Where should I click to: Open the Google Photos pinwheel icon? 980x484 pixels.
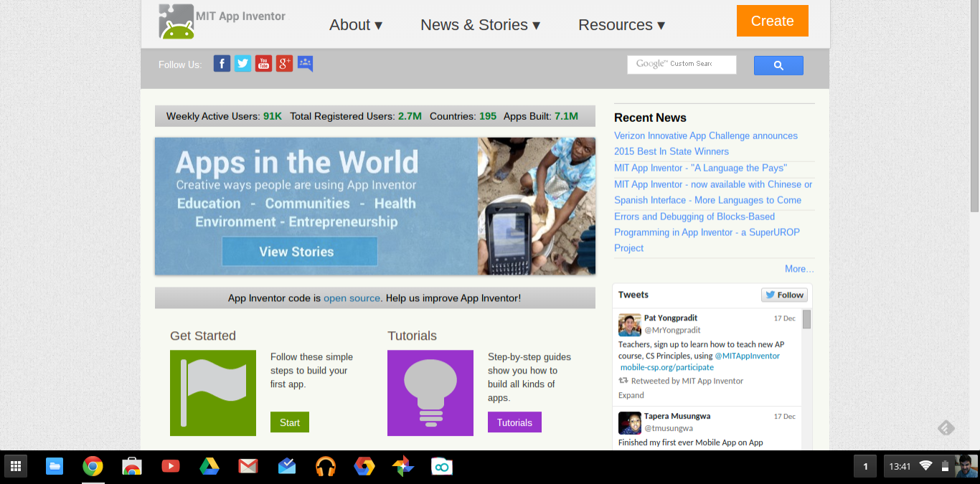403,467
